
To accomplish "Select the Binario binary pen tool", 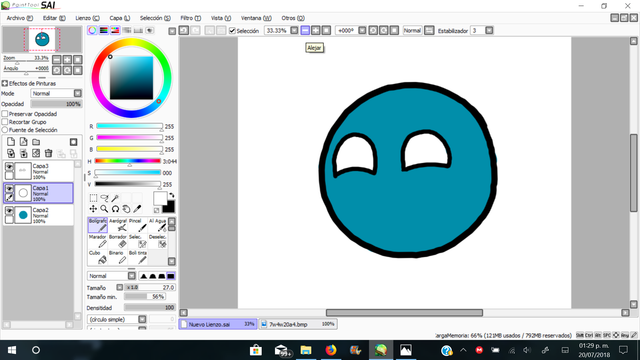I will 118,257.
